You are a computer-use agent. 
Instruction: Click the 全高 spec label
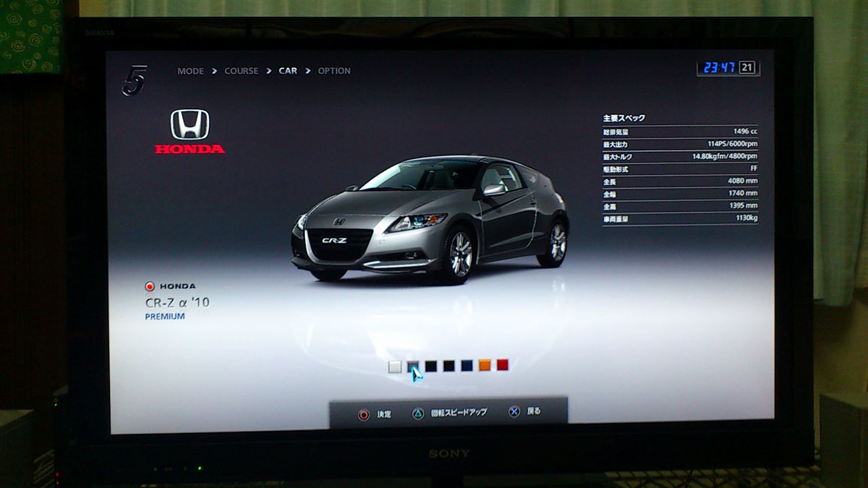610,207
